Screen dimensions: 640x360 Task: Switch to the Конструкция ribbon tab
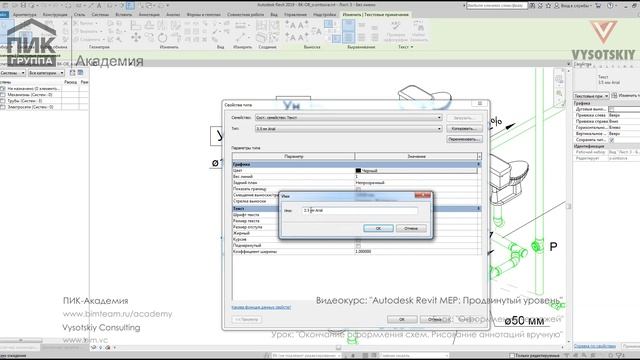55,14
